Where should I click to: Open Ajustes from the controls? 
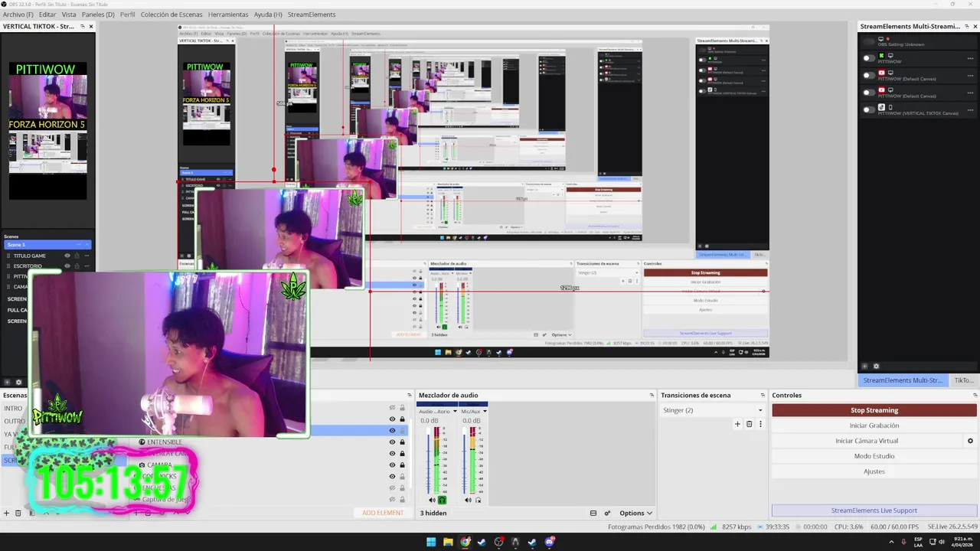[x=874, y=471]
